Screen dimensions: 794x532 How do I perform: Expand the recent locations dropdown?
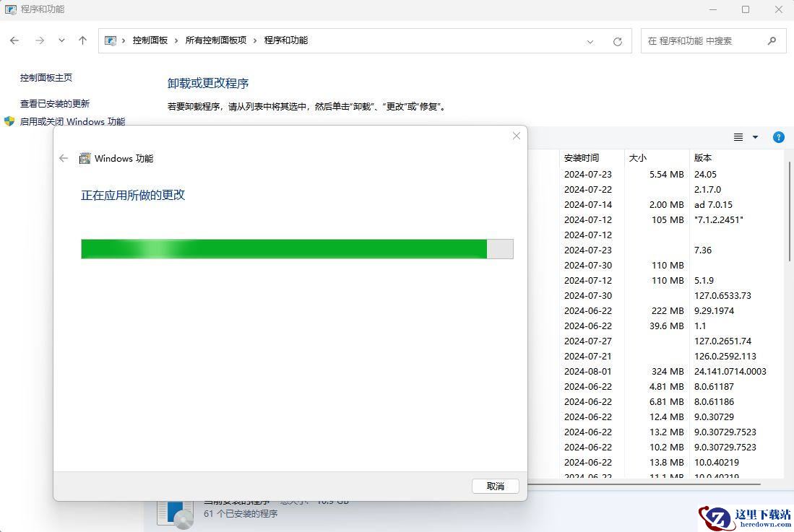click(61, 41)
